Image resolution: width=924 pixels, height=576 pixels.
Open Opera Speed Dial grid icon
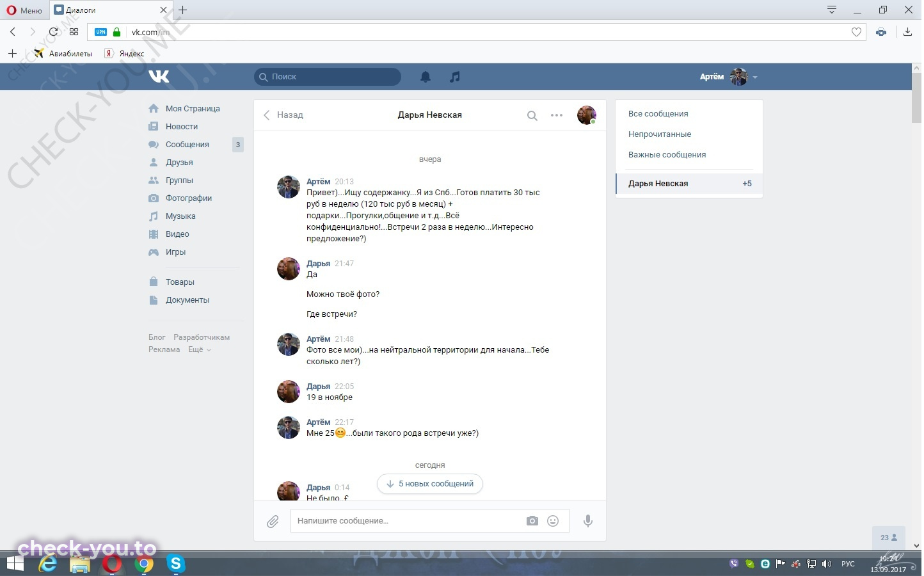tap(74, 31)
